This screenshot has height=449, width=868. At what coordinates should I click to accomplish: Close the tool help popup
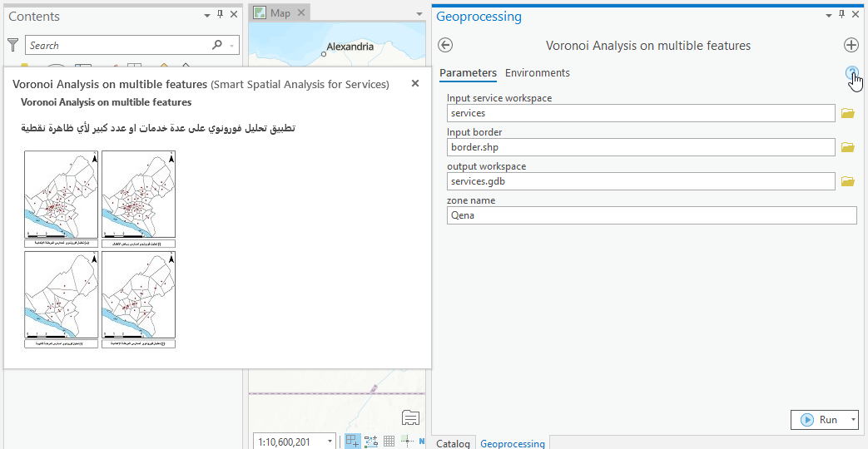pyautogui.click(x=415, y=83)
